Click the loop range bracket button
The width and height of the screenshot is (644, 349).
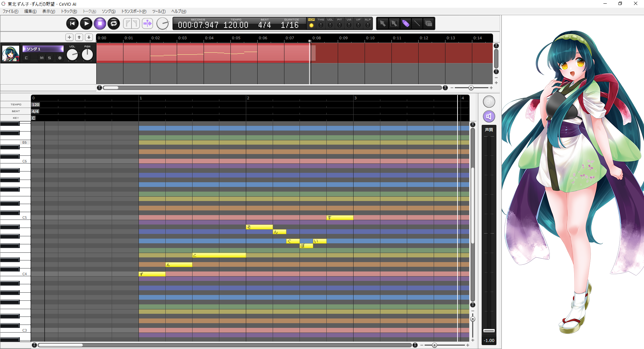[131, 23]
